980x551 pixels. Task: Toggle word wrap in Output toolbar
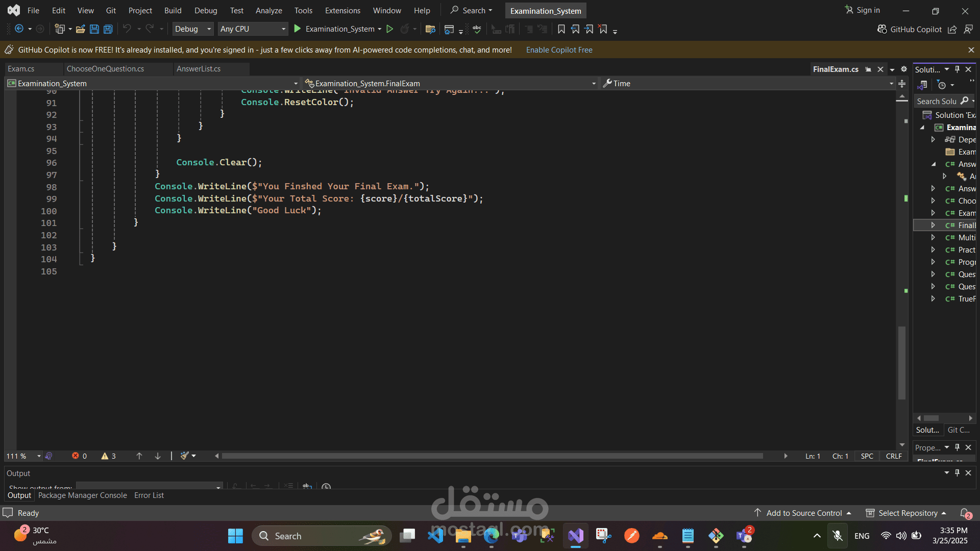tap(307, 487)
